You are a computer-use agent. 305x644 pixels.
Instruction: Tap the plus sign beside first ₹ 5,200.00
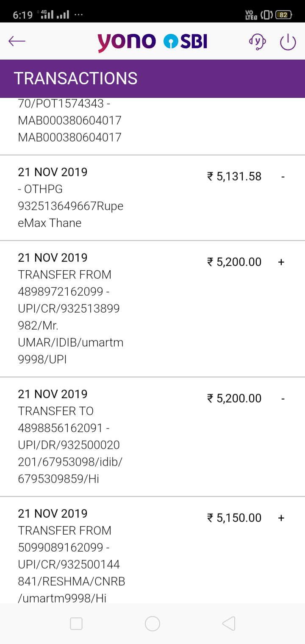click(x=281, y=262)
